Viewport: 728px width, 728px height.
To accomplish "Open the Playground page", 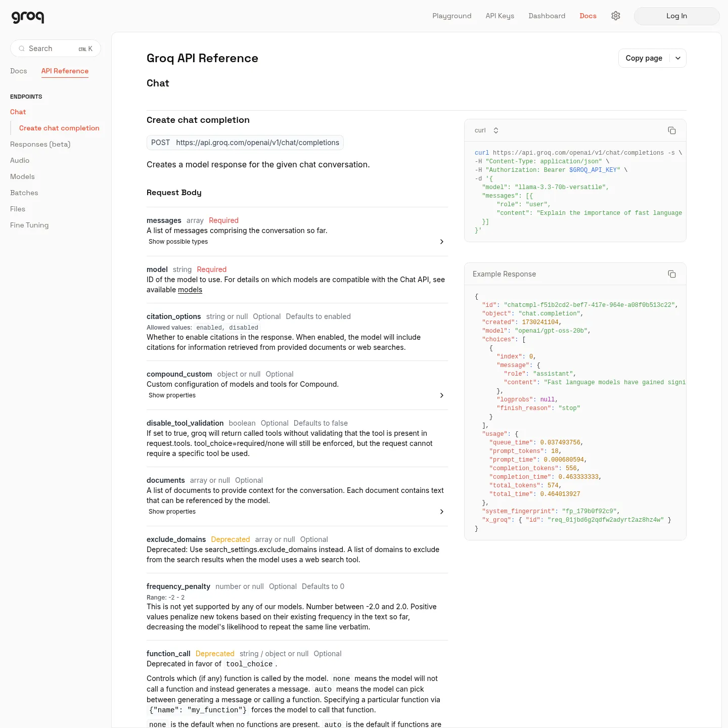I will tap(452, 16).
